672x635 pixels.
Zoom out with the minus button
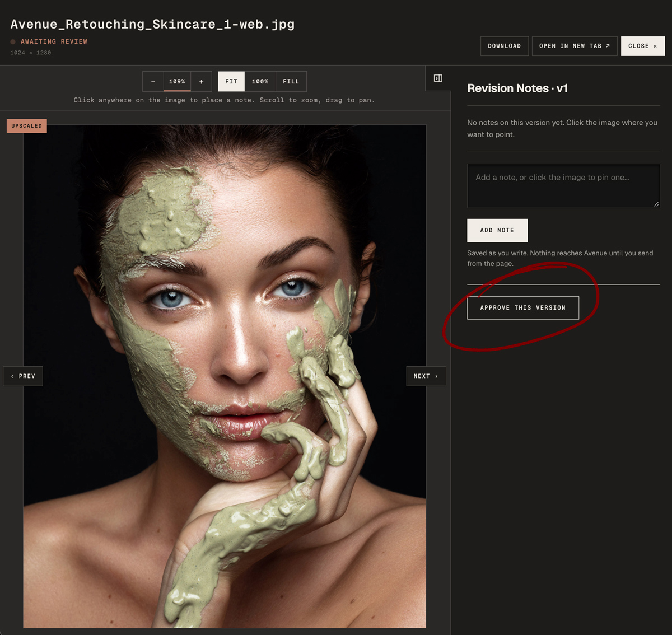coord(153,81)
